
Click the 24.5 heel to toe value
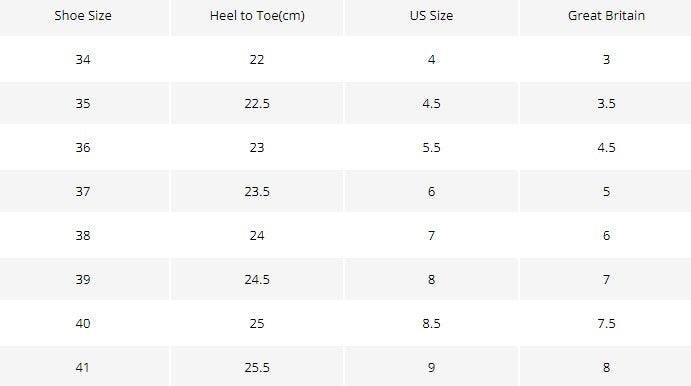pyautogui.click(x=257, y=280)
